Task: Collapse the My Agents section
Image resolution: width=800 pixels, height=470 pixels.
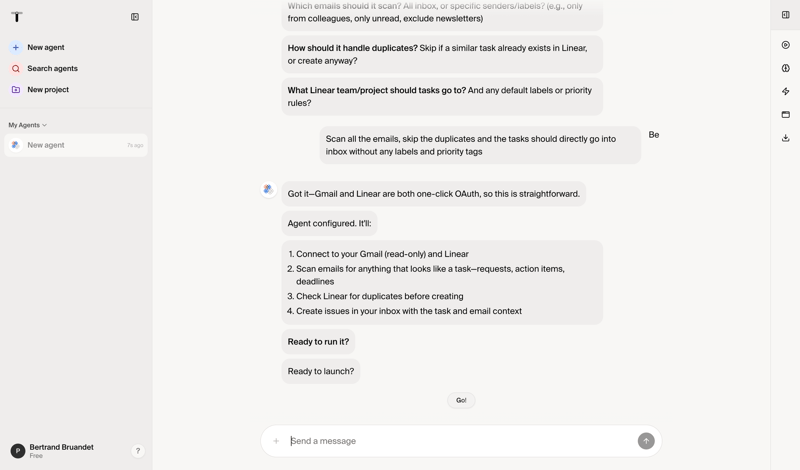Action: 28,125
